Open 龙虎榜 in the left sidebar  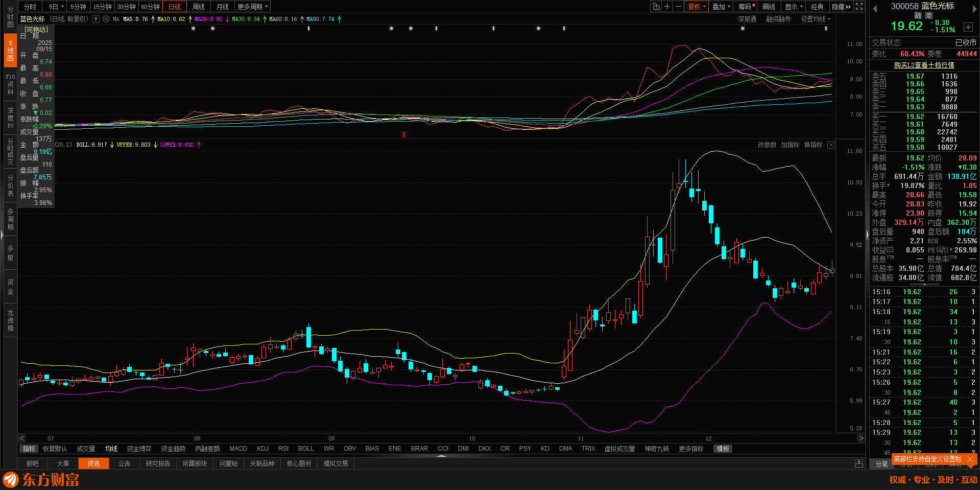click(x=10, y=320)
